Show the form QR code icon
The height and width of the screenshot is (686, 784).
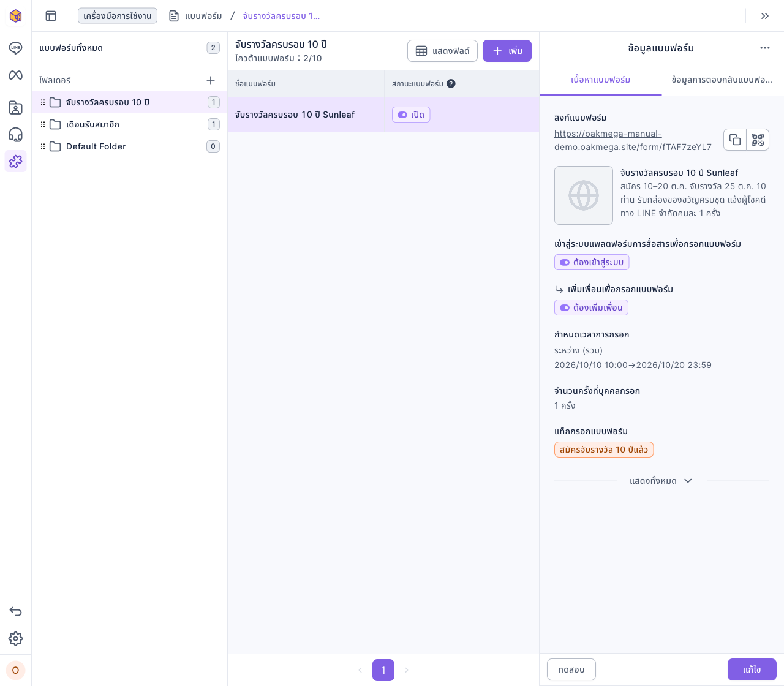758,140
